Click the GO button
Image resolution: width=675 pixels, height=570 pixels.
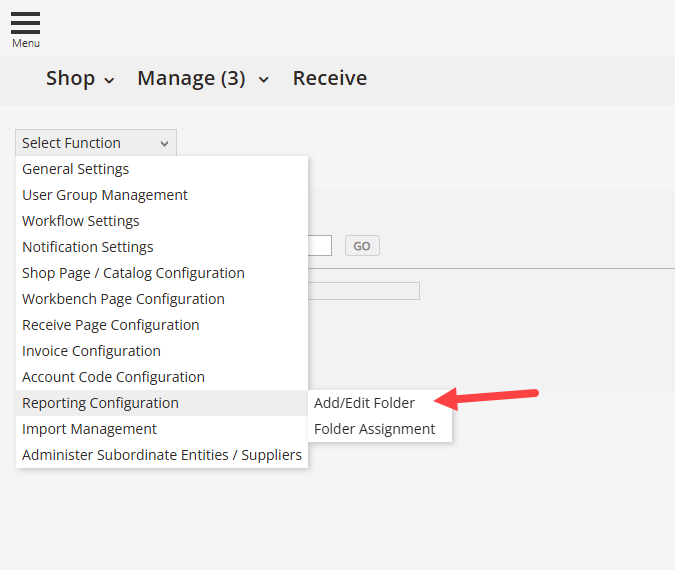coord(362,246)
